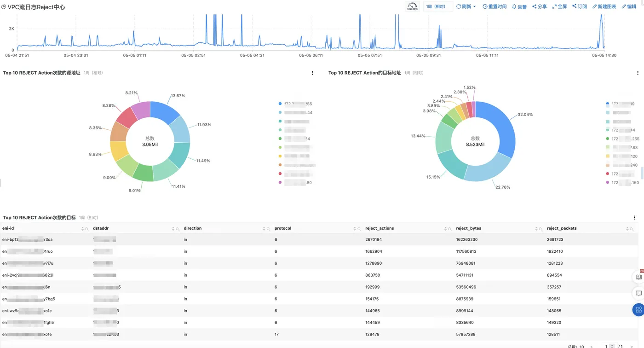Screen dimensions: 644x348
Task: Open the three-dot menu of the REJECT目标 table
Action: [635, 217]
